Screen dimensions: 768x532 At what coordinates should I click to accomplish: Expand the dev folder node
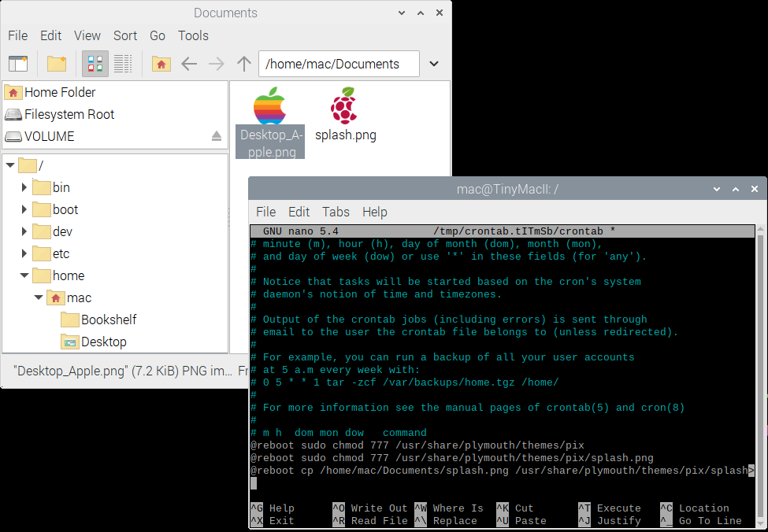click(x=24, y=231)
